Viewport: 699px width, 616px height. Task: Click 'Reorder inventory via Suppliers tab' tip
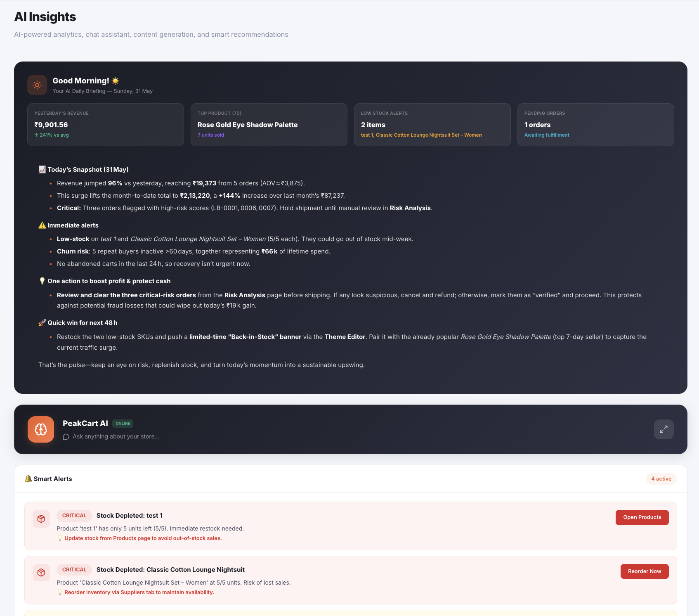(x=139, y=592)
